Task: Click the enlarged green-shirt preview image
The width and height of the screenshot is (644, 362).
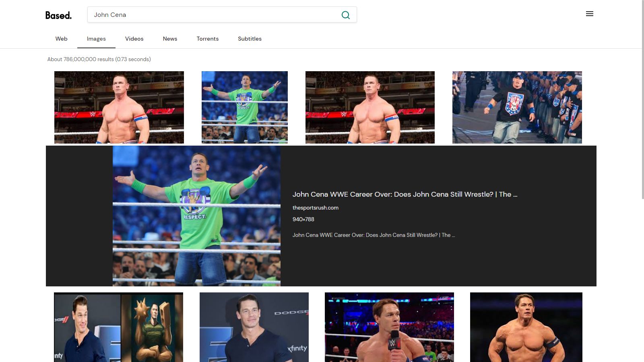Action: tap(196, 216)
